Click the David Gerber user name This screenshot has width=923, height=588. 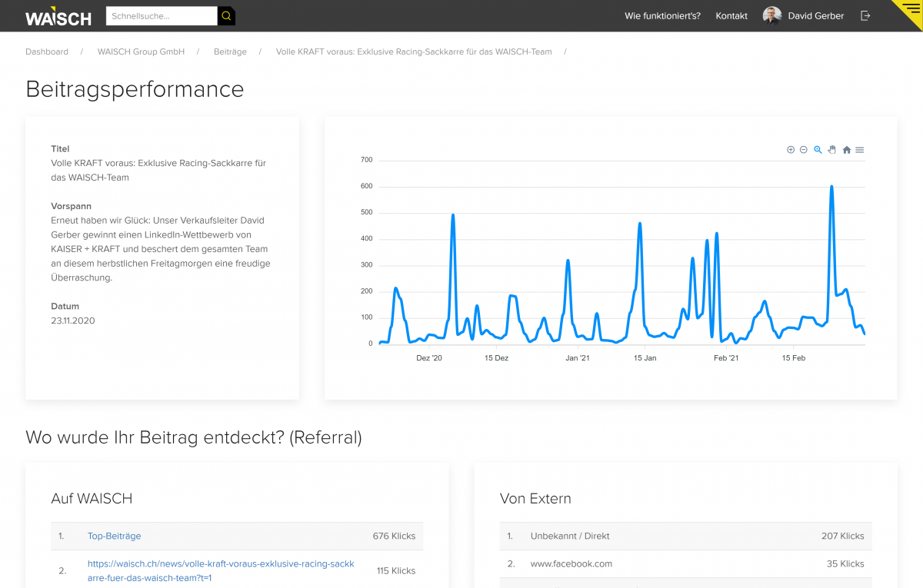pos(816,16)
